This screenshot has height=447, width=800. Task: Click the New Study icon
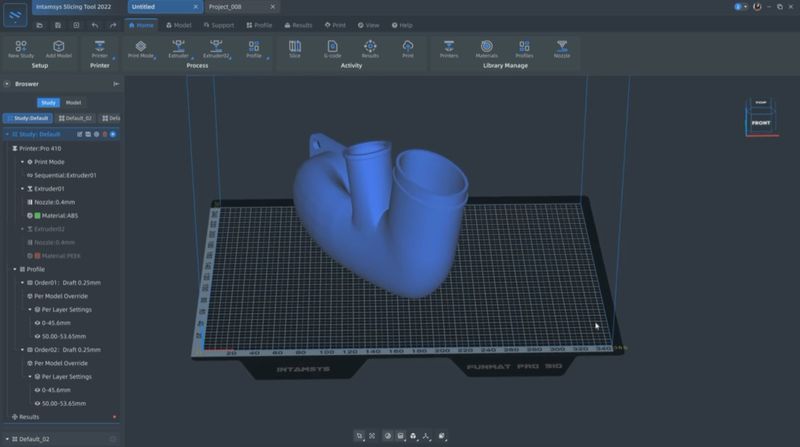tap(20, 46)
